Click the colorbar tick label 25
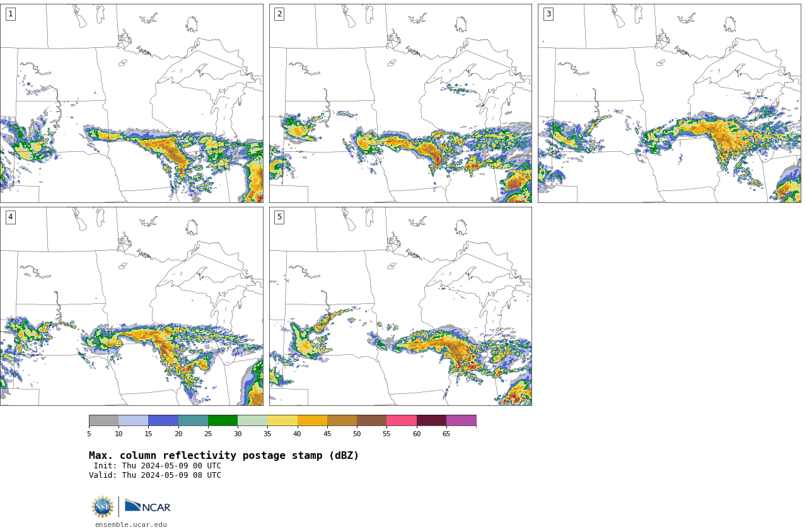This screenshot has height=532, width=807. pos(208,434)
